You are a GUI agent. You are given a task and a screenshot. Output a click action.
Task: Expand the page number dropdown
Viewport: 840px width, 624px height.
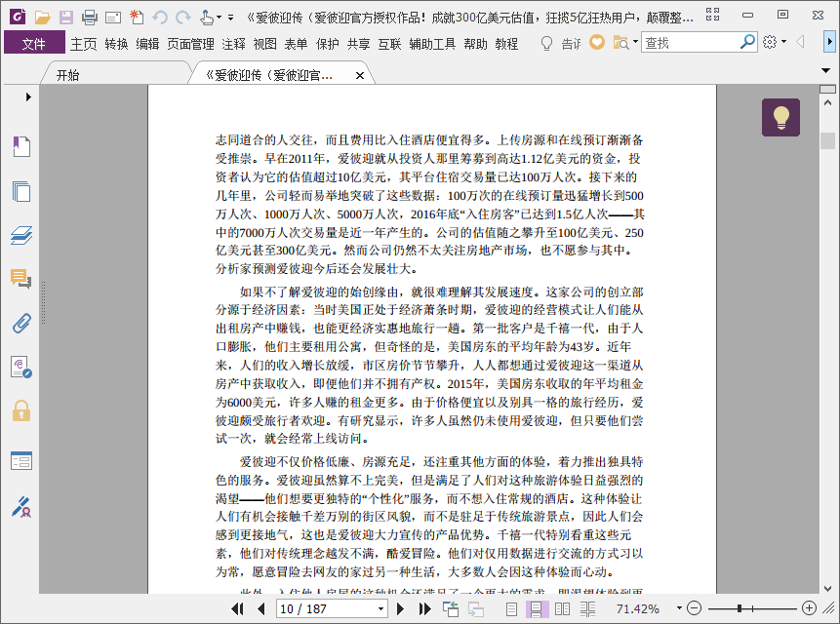tap(380, 609)
